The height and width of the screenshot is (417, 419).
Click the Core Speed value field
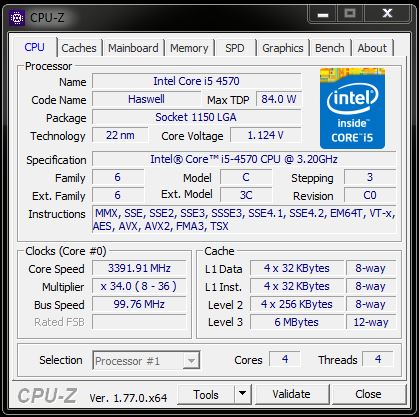[139, 268]
